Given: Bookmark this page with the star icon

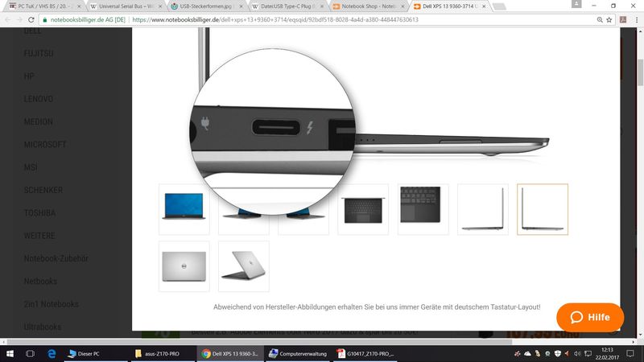Looking at the screenshot, I should 609,19.
